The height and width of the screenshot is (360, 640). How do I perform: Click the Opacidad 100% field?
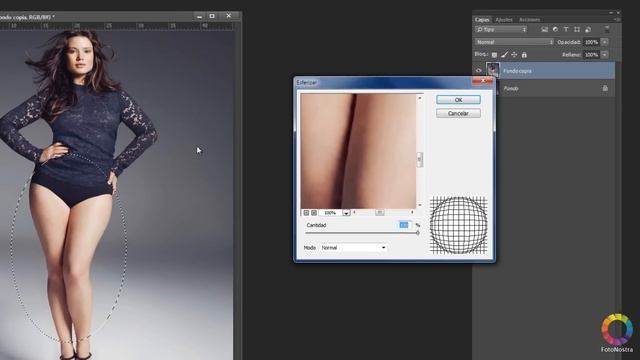pos(591,42)
